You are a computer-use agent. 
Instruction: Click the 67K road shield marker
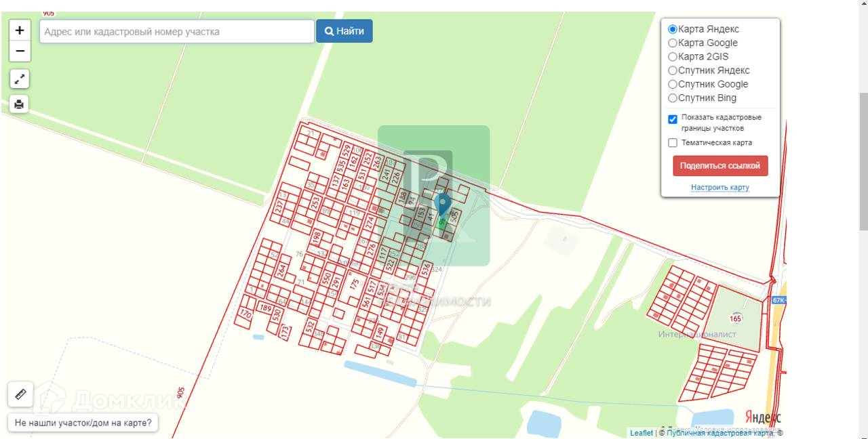[x=778, y=299]
